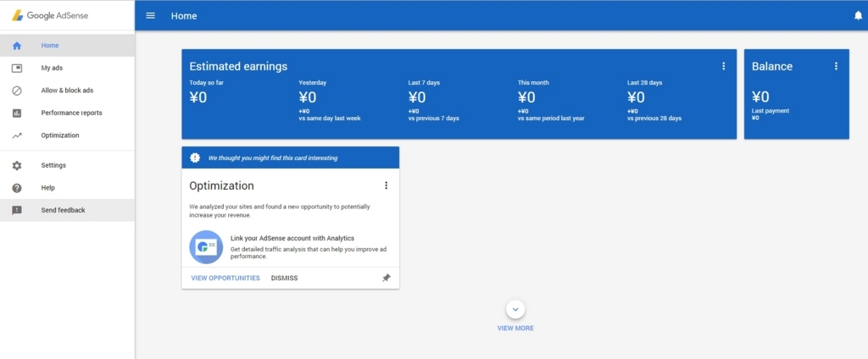Open the hamburger navigation menu
The width and height of the screenshot is (868, 359).
click(151, 15)
